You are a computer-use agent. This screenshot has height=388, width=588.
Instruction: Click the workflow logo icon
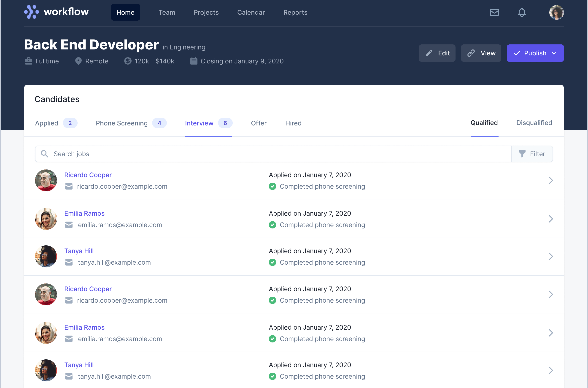31,12
